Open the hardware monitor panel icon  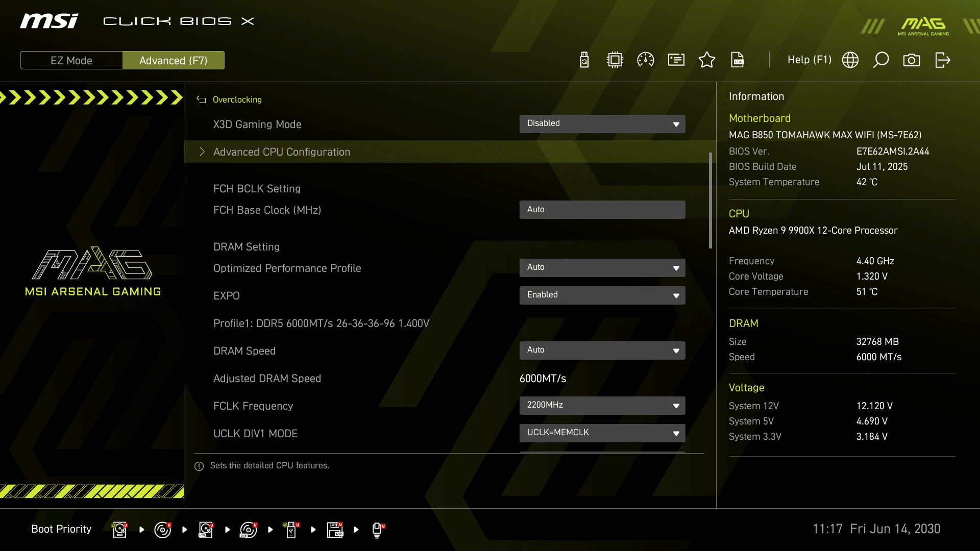(676, 60)
